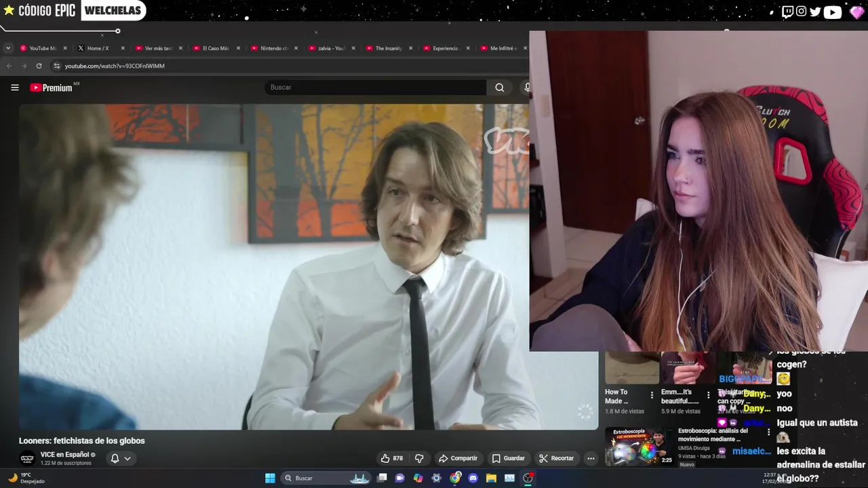This screenshot has height=488, width=868.
Task: Open the Copilot icon in the taskbar
Action: click(418, 478)
